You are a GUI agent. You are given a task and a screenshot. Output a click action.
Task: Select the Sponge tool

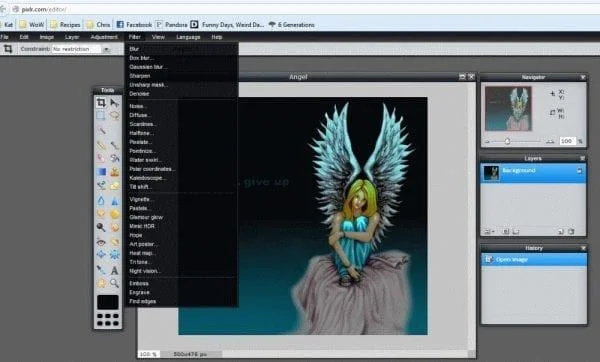(x=114, y=214)
